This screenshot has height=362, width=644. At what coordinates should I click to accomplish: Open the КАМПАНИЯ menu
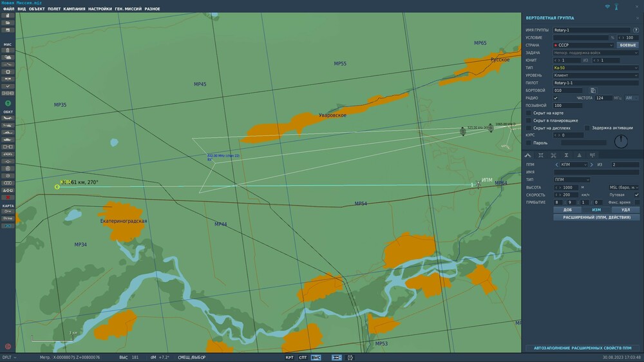tap(74, 8)
